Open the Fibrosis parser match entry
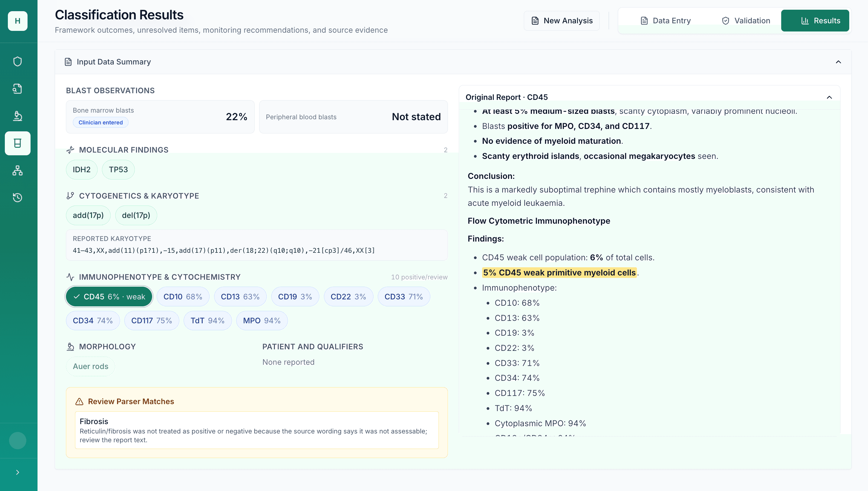The width and height of the screenshot is (868, 491). 257,430
